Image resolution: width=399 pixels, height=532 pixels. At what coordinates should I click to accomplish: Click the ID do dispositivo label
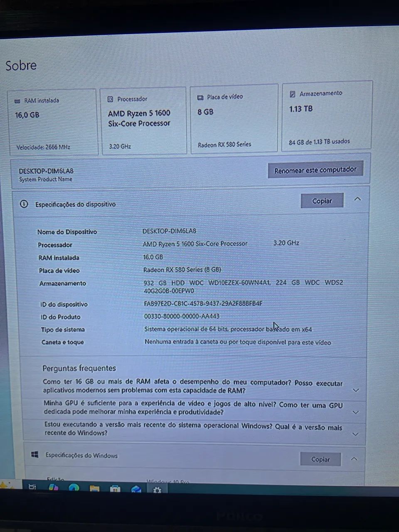[x=64, y=304]
